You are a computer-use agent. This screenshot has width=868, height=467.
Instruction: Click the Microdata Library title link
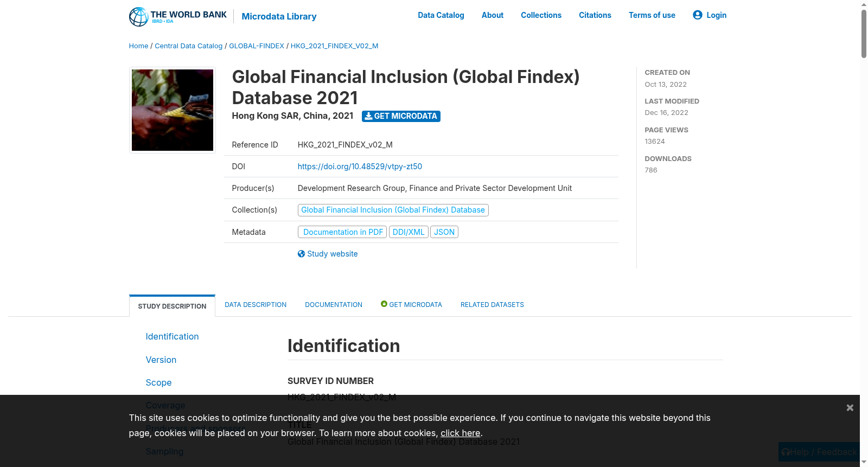coord(279,16)
